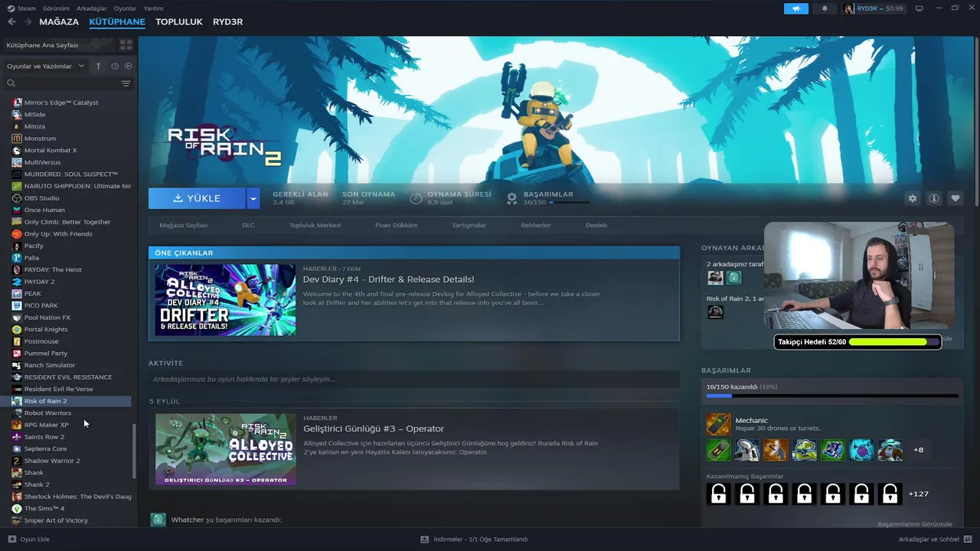
Task: Click the Whatcher user avatar
Action: [x=158, y=520]
